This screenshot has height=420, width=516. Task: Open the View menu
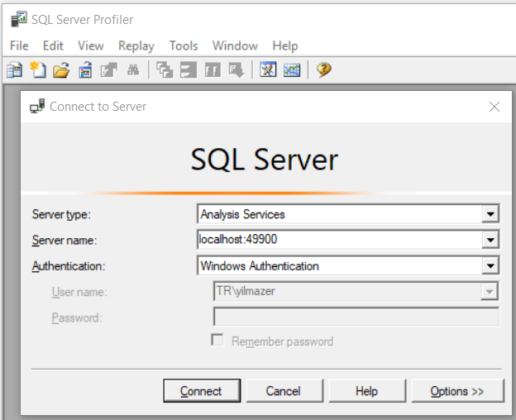click(x=91, y=45)
